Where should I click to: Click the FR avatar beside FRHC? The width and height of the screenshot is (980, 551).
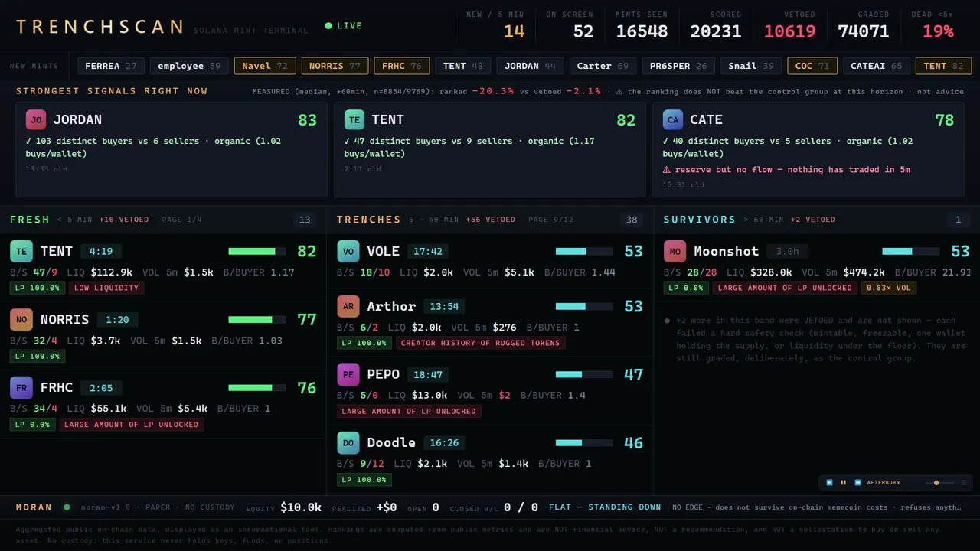tap(21, 387)
